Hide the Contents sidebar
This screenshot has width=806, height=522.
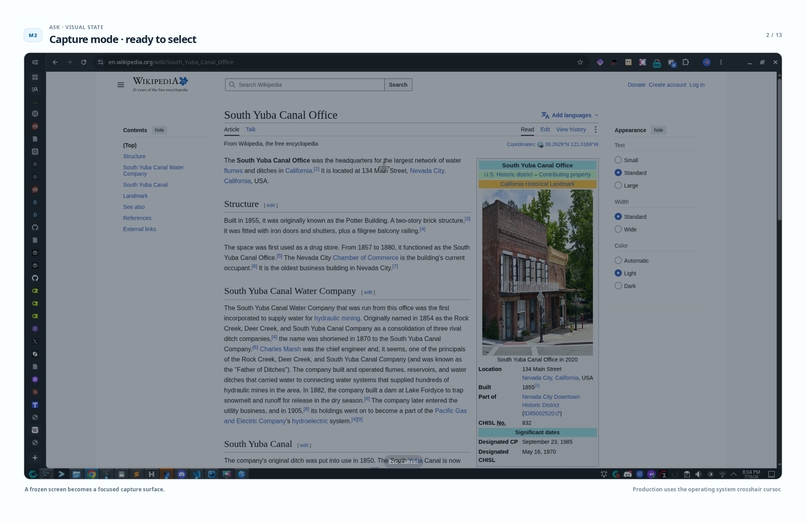pyautogui.click(x=159, y=130)
